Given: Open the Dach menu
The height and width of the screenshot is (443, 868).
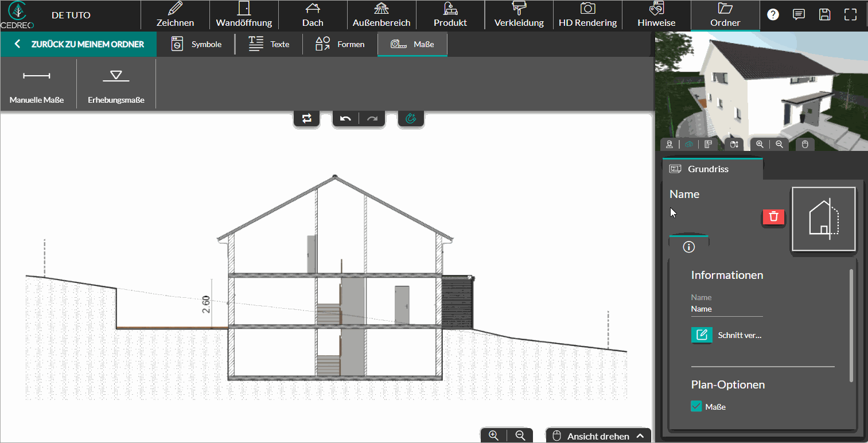Looking at the screenshot, I should tap(313, 15).
